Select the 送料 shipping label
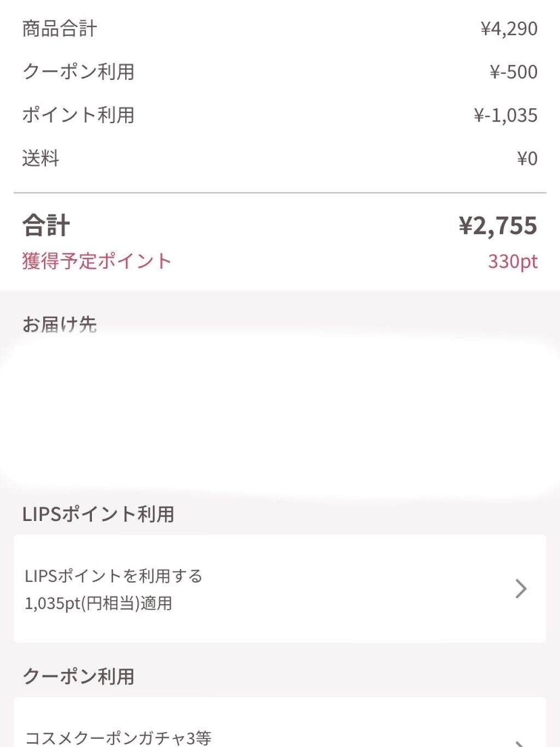560x747 pixels. click(x=40, y=158)
